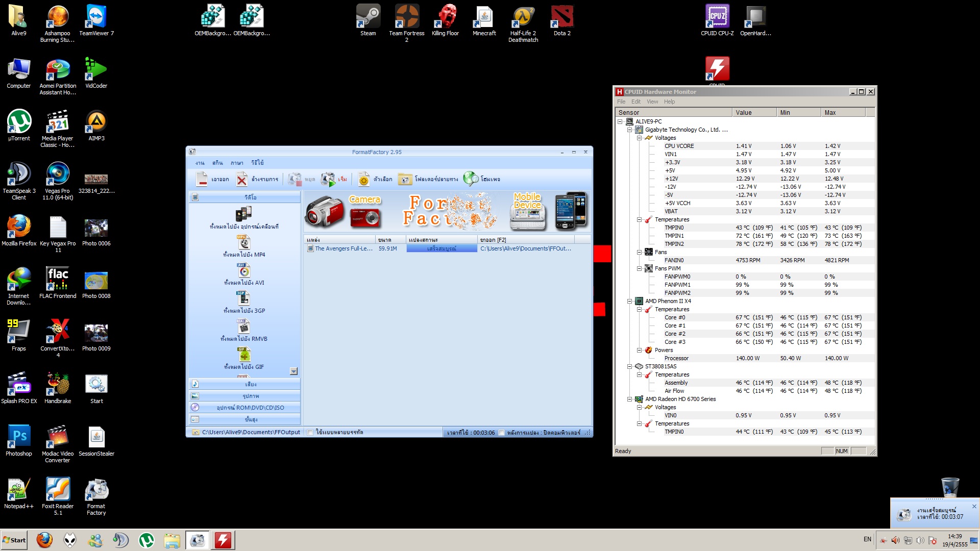Screen dimensions: 980x551
Task: Toggle the multi-threads checkbox in the status bar
Action: 310,433
